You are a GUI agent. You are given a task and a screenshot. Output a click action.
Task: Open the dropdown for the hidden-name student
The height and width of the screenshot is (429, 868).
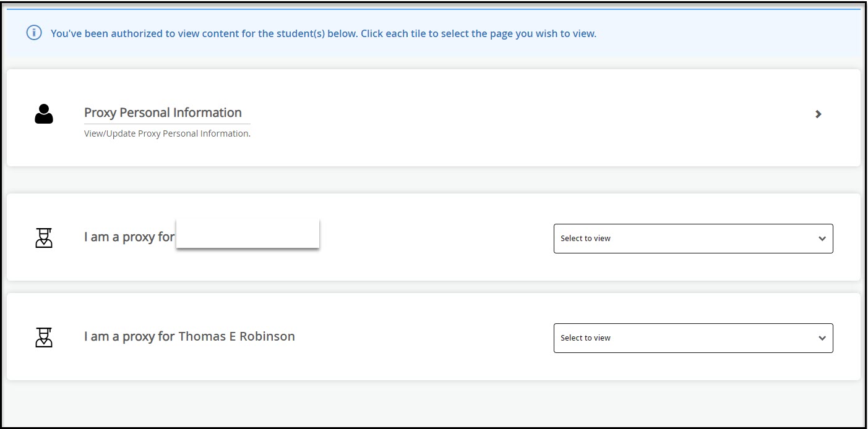pyautogui.click(x=693, y=239)
